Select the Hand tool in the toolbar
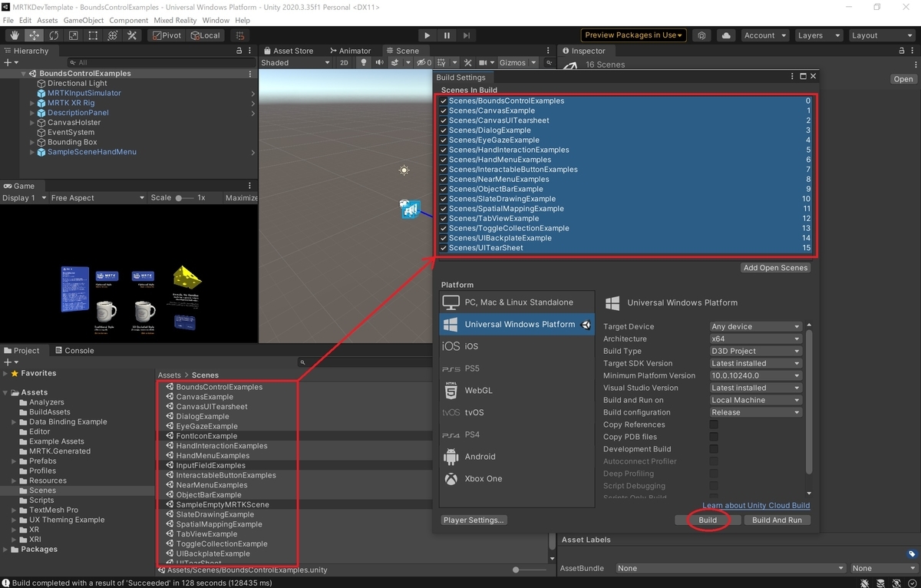The width and height of the screenshot is (921, 588). point(15,35)
